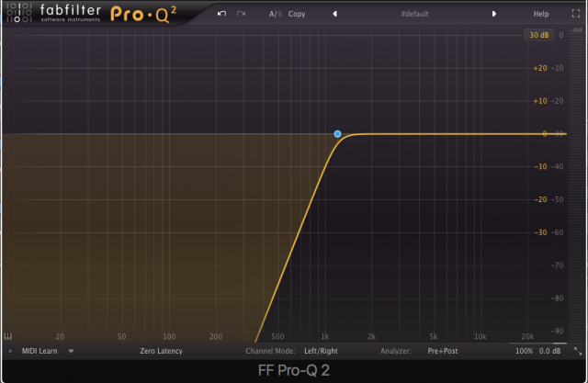Click the undo arrow icon
This screenshot has width=588, height=383.
pyautogui.click(x=221, y=14)
